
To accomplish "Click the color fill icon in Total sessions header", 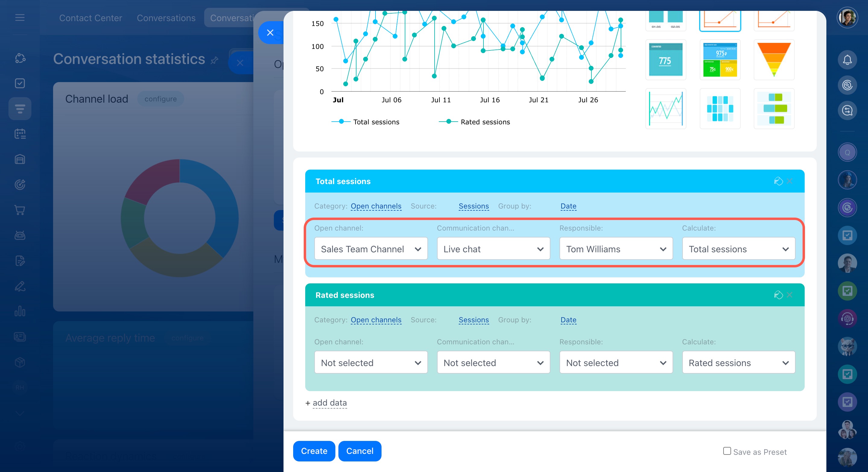I will click(778, 181).
